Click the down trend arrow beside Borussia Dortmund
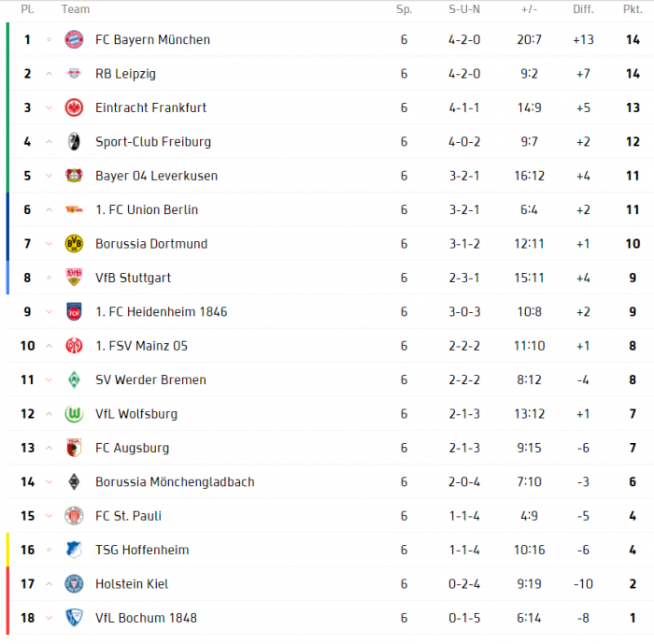 click(x=49, y=244)
